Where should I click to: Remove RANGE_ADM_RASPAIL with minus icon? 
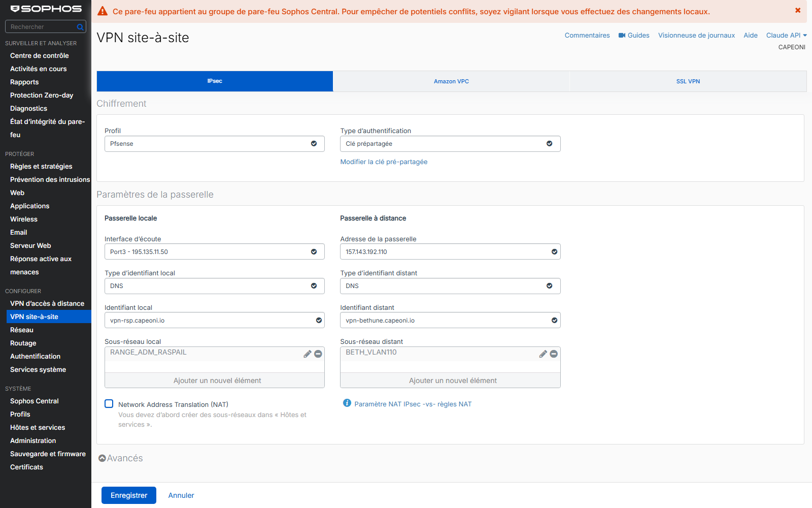(x=318, y=354)
